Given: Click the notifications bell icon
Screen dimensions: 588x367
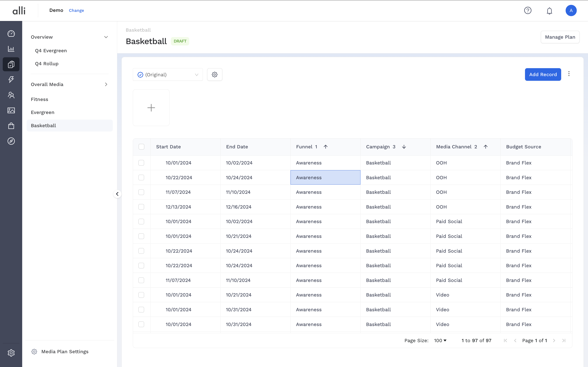Looking at the screenshot, I should click(549, 11).
